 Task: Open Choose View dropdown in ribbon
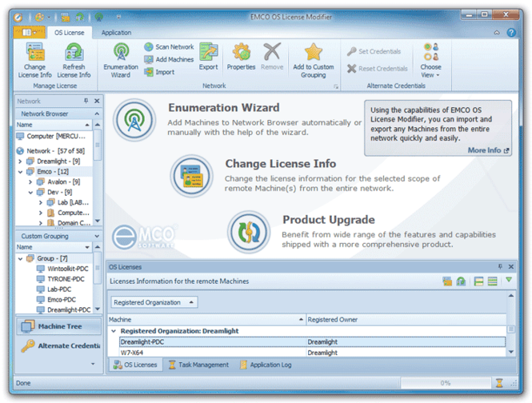[x=430, y=61]
